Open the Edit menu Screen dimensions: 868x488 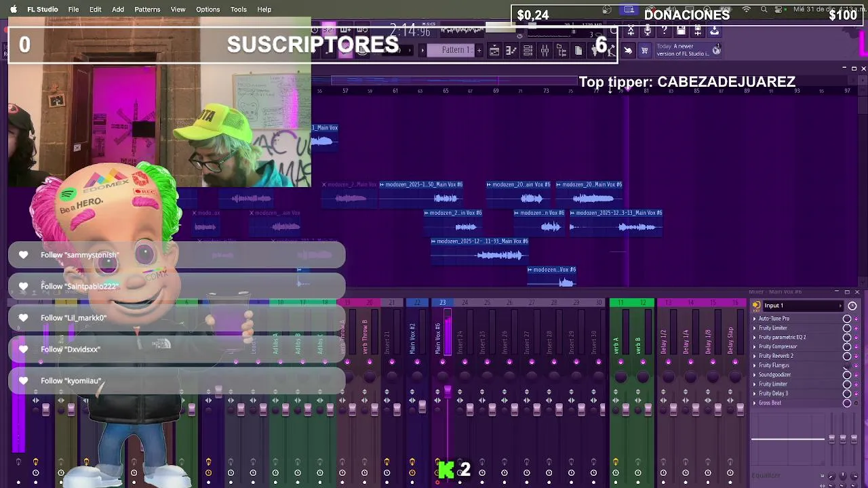click(95, 9)
